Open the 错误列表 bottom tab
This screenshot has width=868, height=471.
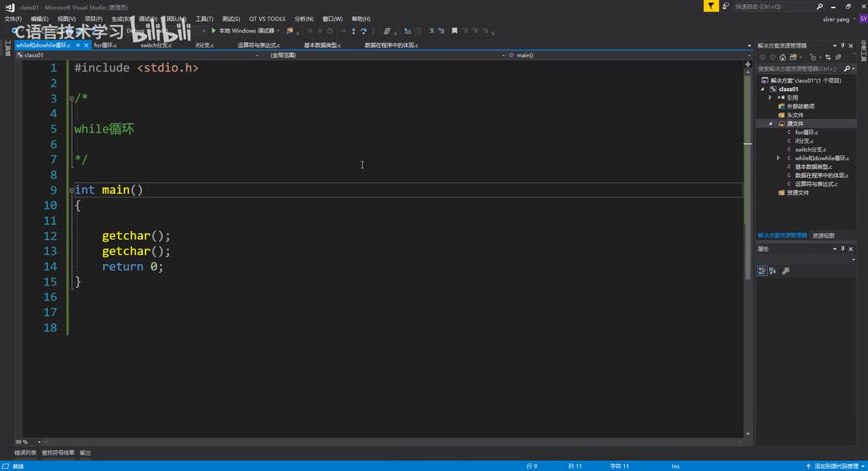[25, 453]
